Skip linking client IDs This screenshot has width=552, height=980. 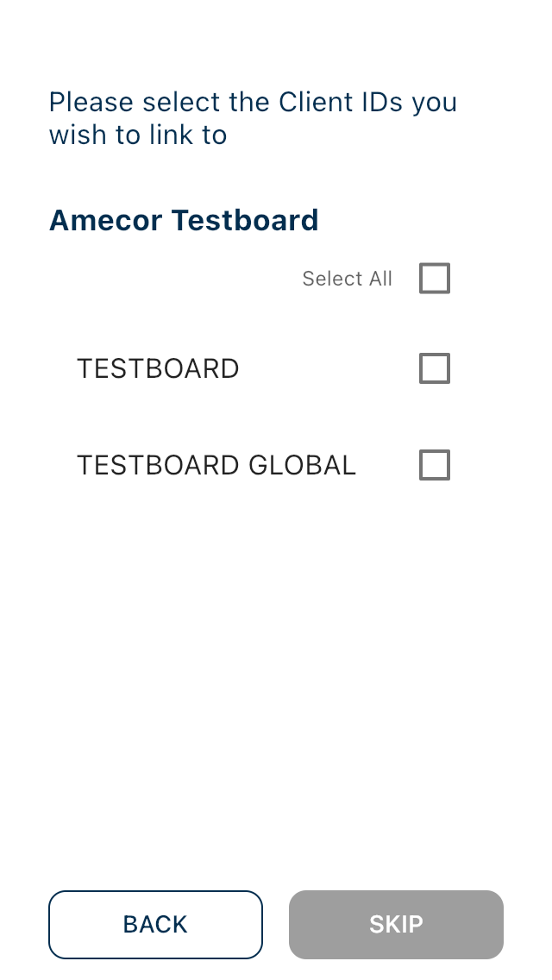[x=396, y=925]
